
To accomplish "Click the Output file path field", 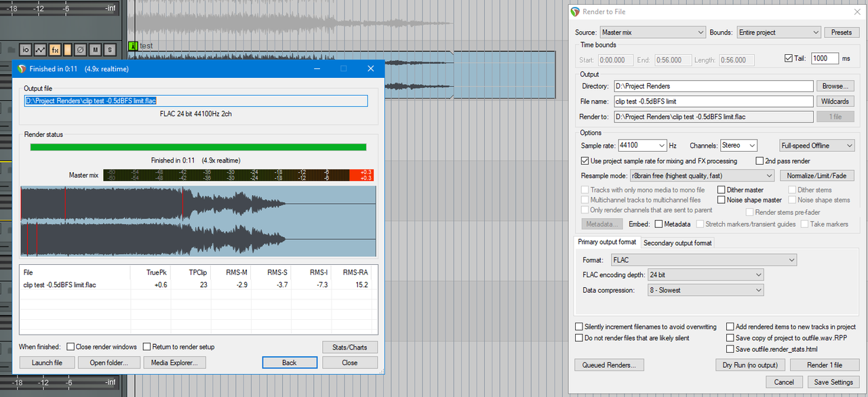I will [195, 101].
